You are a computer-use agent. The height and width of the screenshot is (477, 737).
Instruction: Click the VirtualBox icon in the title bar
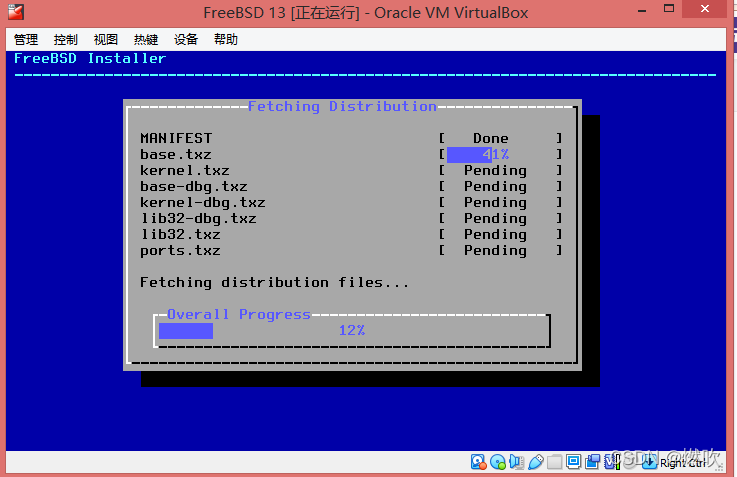pos(16,12)
